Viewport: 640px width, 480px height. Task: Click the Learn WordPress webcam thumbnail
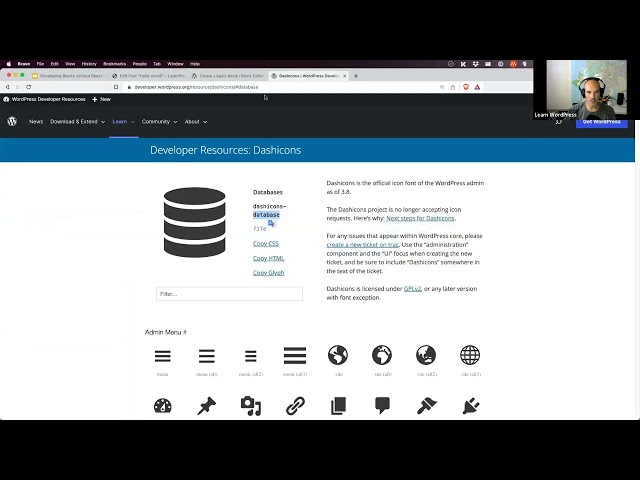tap(586, 90)
